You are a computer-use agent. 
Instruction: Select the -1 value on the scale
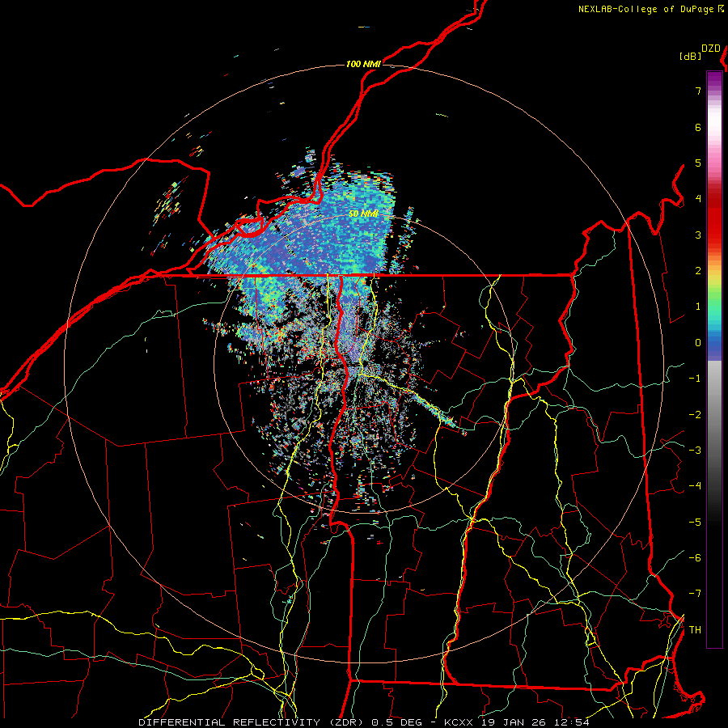click(695, 379)
